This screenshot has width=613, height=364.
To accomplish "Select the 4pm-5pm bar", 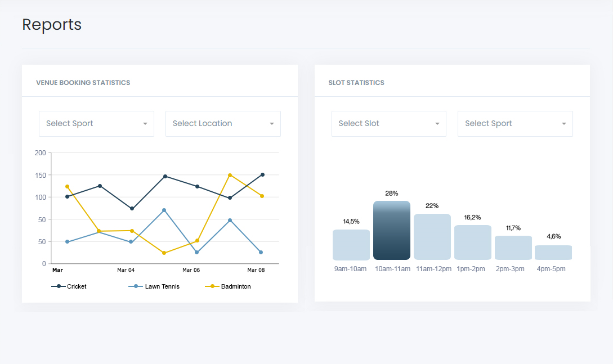I will coord(553,253).
